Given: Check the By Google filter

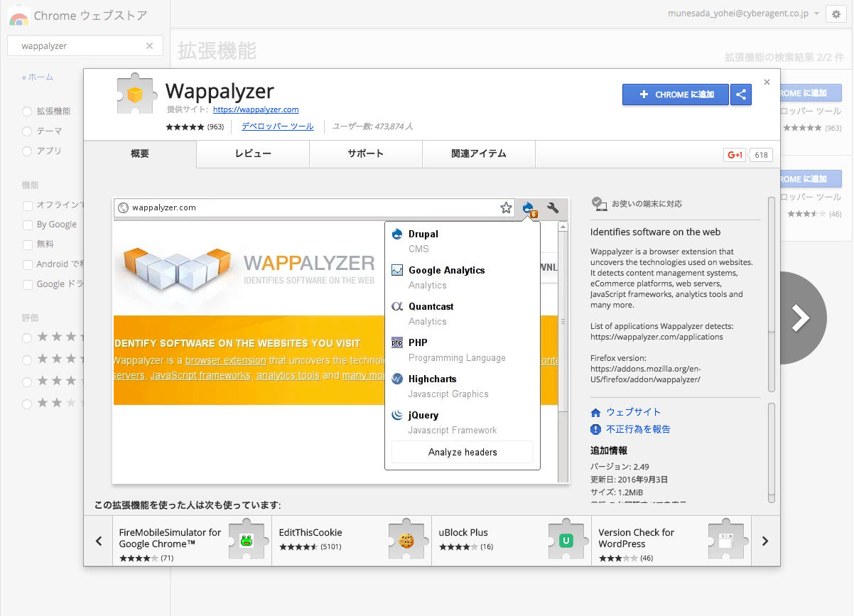Looking at the screenshot, I should 27,225.
